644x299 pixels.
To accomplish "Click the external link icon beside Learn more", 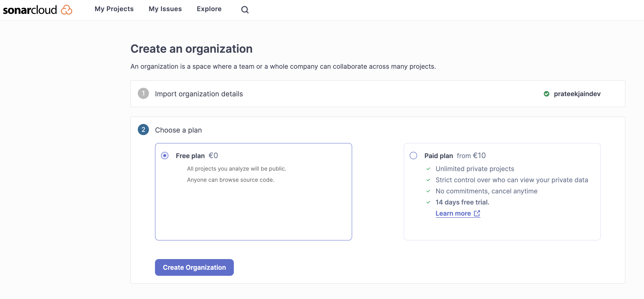I will pyautogui.click(x=477, y=213).
